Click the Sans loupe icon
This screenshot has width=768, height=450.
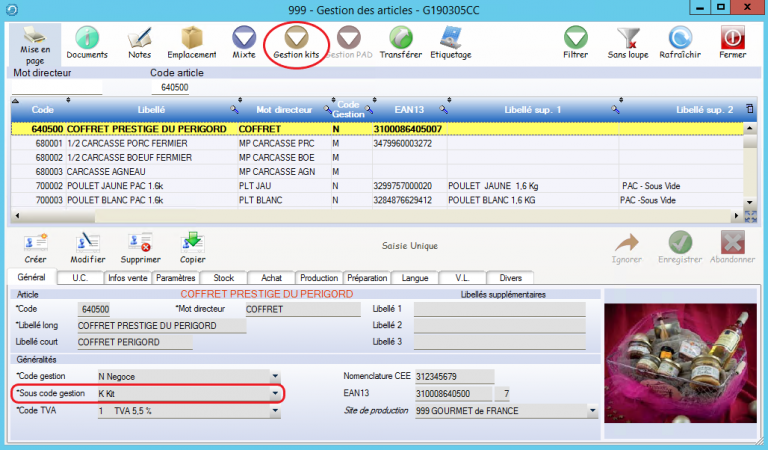(629, 39)
